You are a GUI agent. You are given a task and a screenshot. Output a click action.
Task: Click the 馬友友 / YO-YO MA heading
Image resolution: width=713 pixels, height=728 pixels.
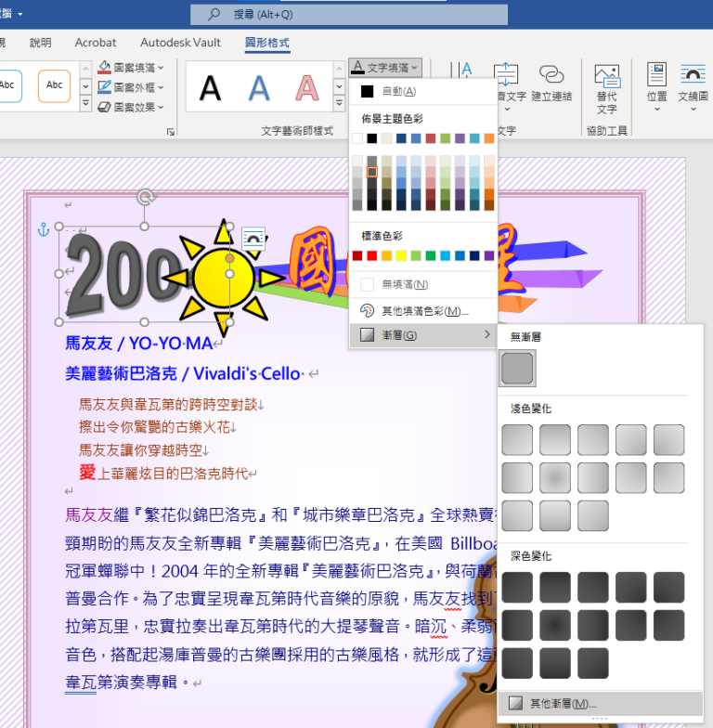[x=139, y=344]
